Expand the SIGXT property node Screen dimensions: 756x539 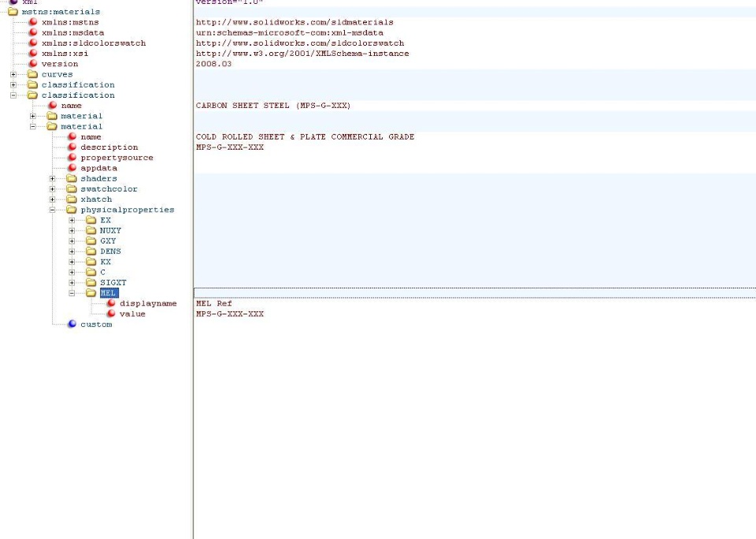pos(72,283)
